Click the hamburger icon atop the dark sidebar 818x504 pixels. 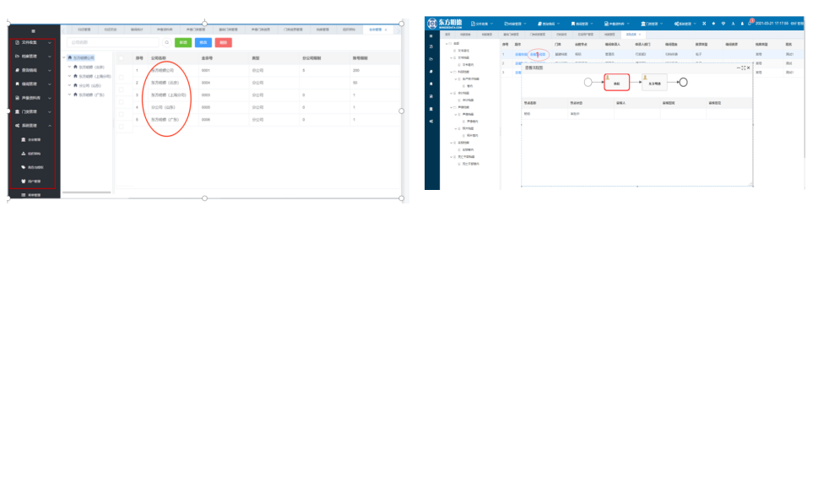point(34,30)
